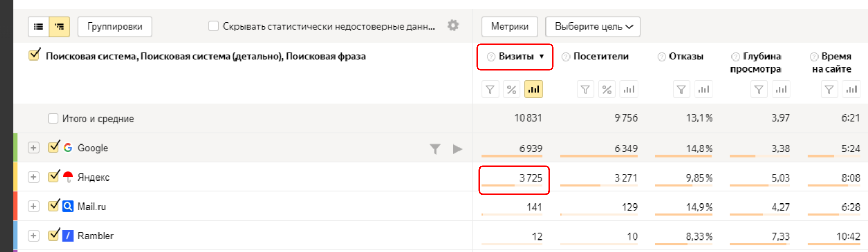This screenshot has width=868, height=252.
Task: Click the Яндекс visits value 3 725
Action: coord(530,178)
